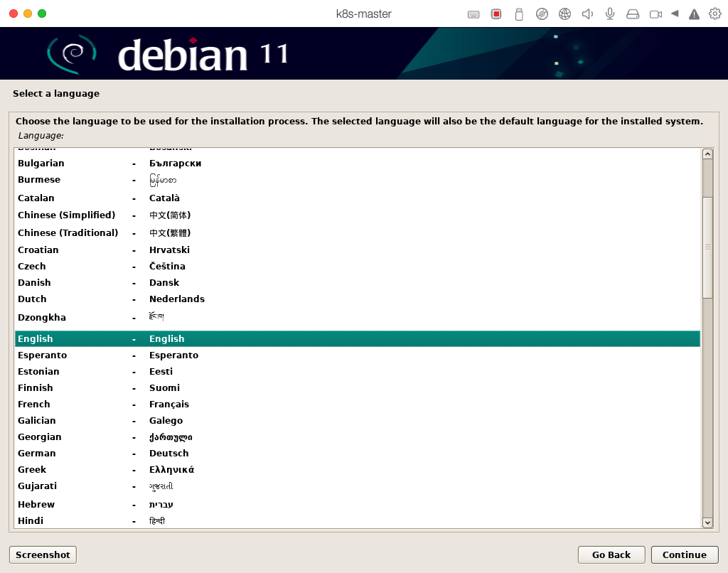Image resolution: width=728 pixels, height=573 pixels.
Task: Click the scrollbar down arrow
Action: click(x=707, y=523)
